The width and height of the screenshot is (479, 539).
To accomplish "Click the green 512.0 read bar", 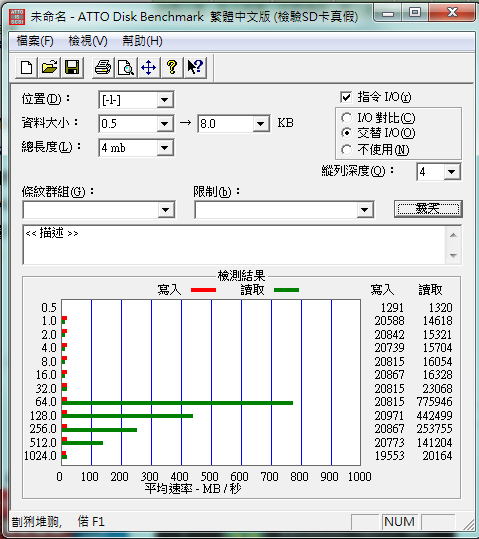I will tap(83, 443).
